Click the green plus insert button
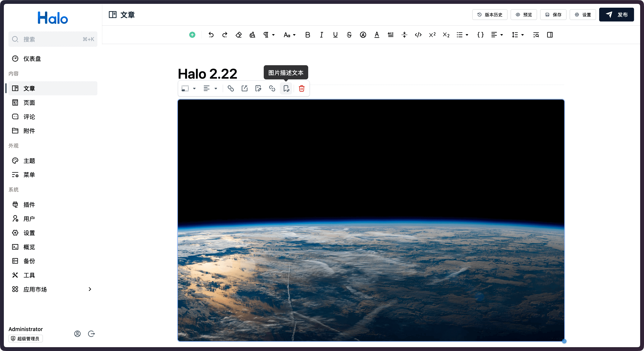This screenshot has height=351, width=644. coord(192,35)
